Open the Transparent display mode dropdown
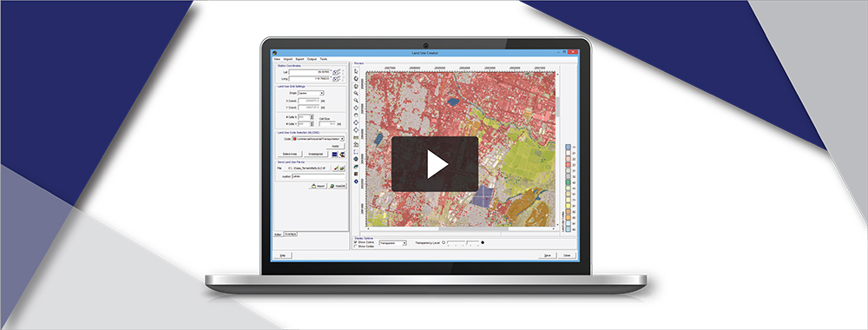The image size is (868, 330). coord(392,242)
